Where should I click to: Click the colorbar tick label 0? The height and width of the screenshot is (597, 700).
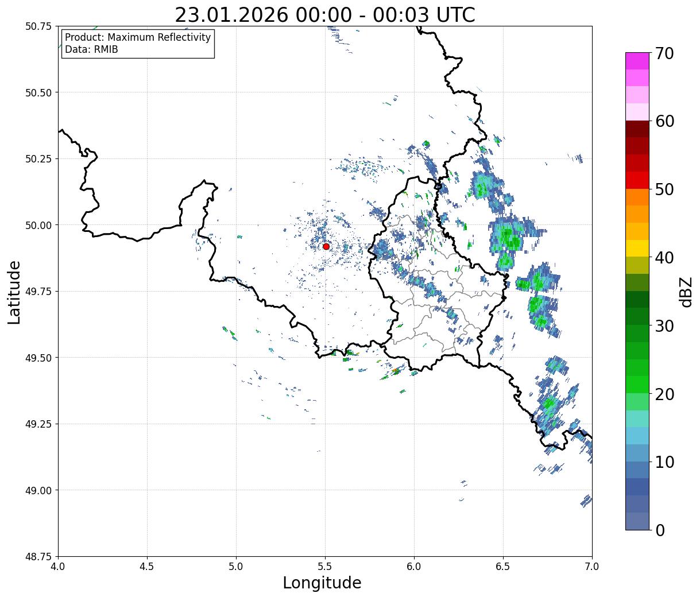(660, 530)
